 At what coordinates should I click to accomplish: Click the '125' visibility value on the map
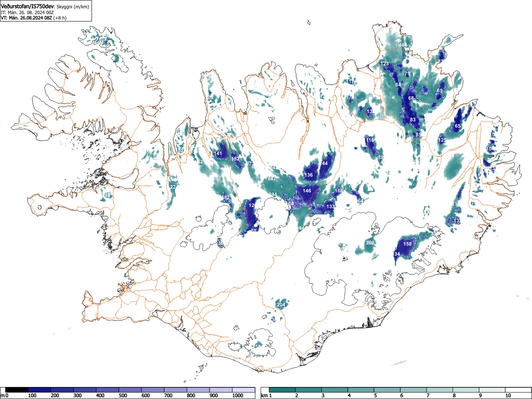point(443,140)
